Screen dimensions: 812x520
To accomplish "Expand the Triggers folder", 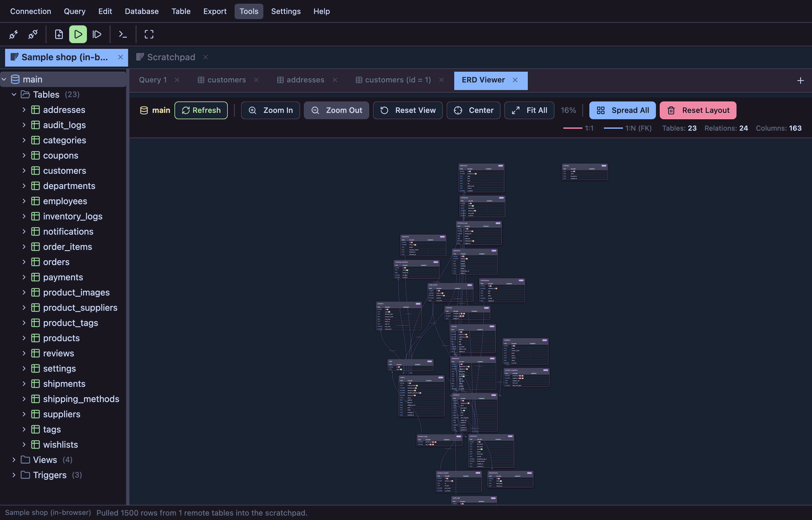I will 14,475.
